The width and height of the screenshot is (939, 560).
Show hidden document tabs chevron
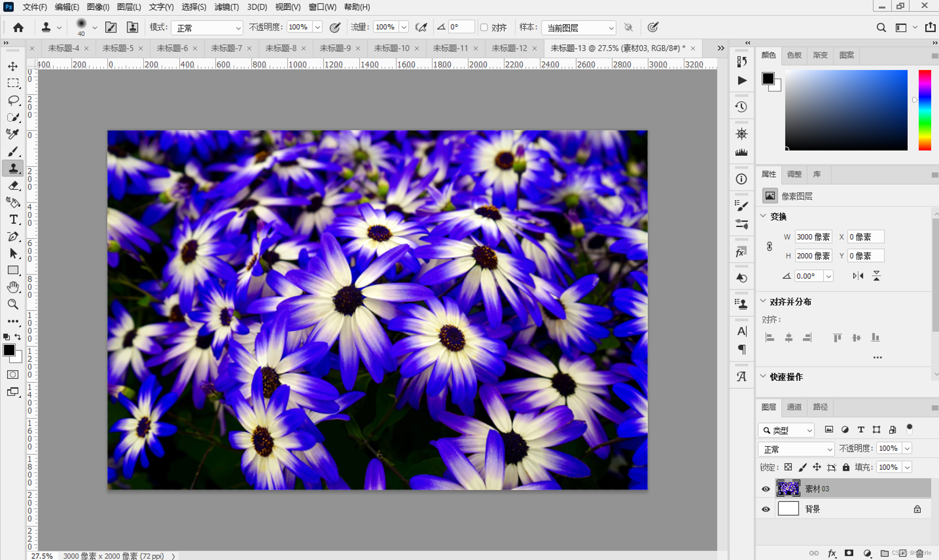tap(721, 48)
